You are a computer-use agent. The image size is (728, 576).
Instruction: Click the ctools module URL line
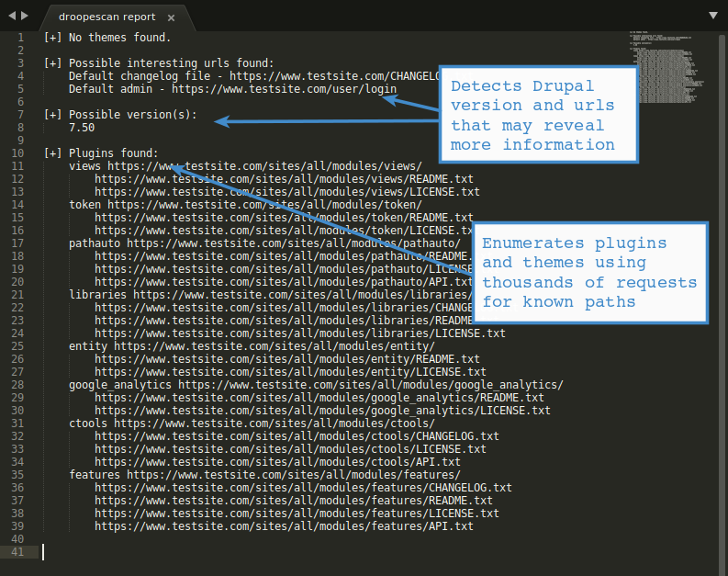pos(252,424)
